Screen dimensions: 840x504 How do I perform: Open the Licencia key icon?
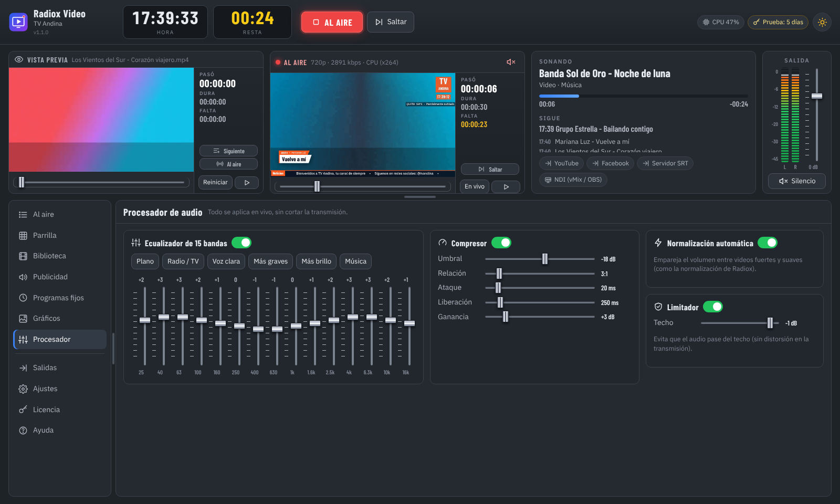pyautogui.click(x=23, y=409)
